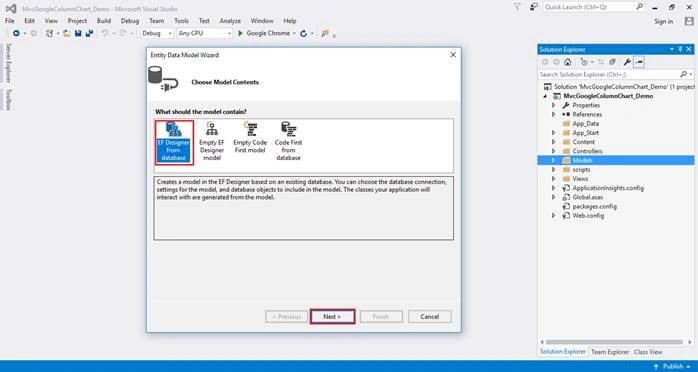The image size is (698, 372).
Task: Click the Show All Files icon
Action: click(613, 62)
